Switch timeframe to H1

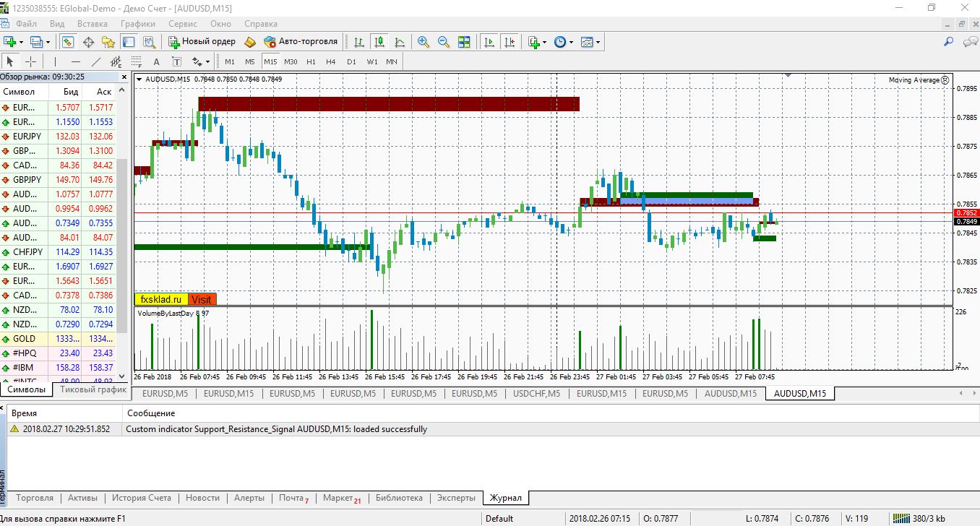[x=311, y=61]
